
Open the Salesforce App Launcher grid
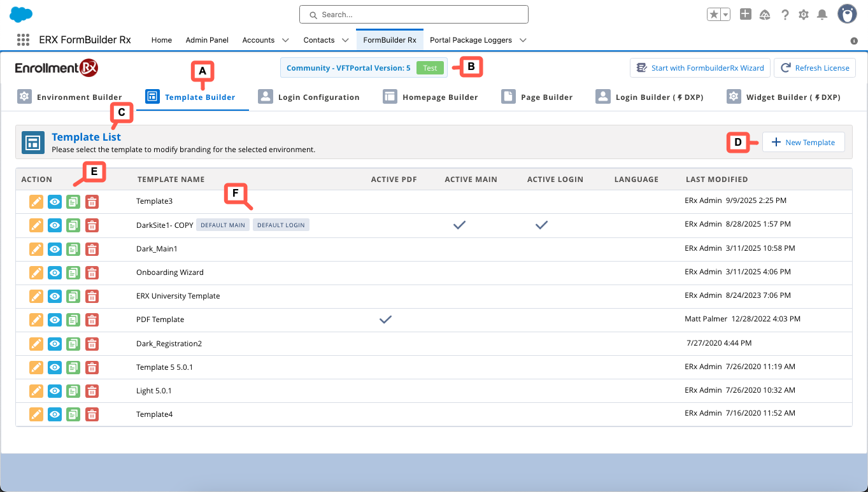point(24,40)
